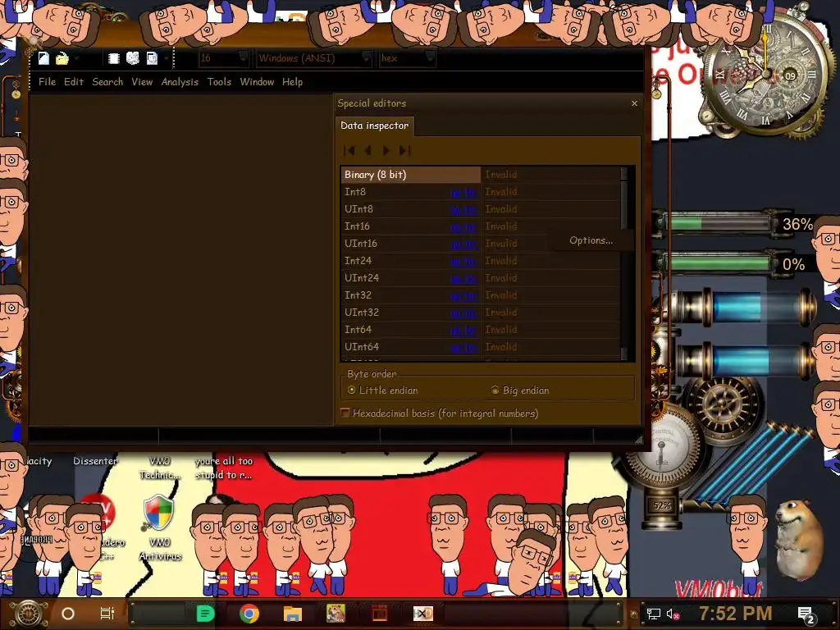Open the Help menu
Screen dimensions: 840x630
tap(293, 82)
